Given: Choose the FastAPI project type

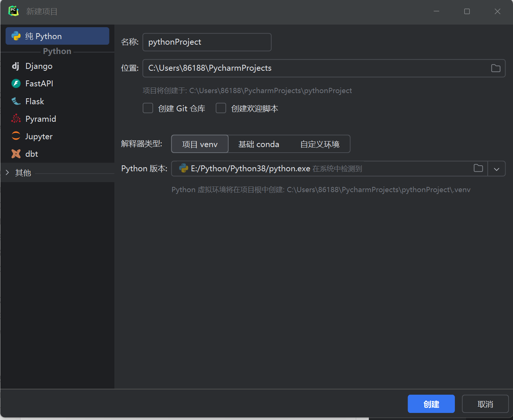Looking at the screenshot, I should [x=57, y=83].
